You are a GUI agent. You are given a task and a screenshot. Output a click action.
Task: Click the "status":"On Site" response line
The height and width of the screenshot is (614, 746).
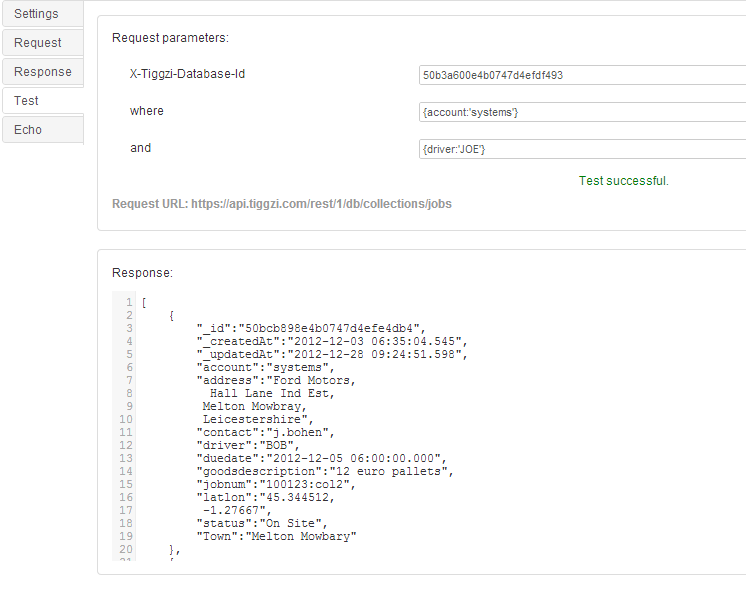(x=262, y=523)
